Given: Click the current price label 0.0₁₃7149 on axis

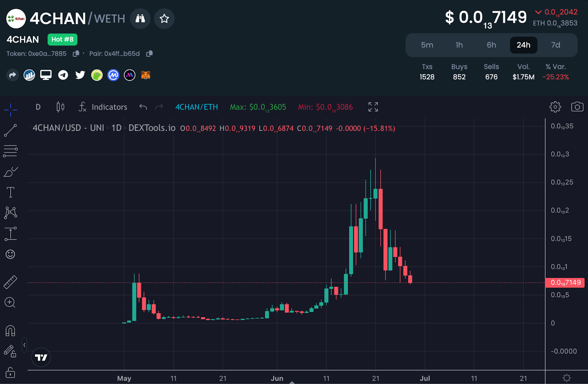Looking at the screenshot, I should 565,283.
